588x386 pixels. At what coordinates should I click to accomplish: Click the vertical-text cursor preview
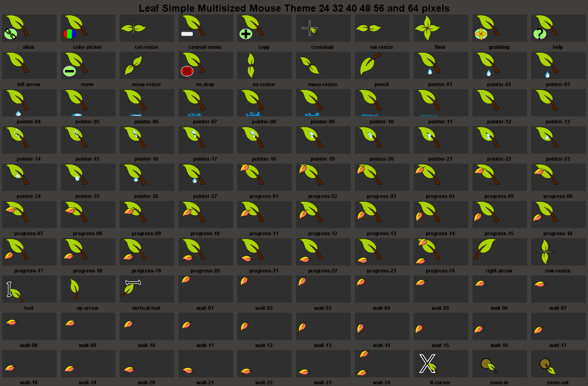(x=147, y=289)
